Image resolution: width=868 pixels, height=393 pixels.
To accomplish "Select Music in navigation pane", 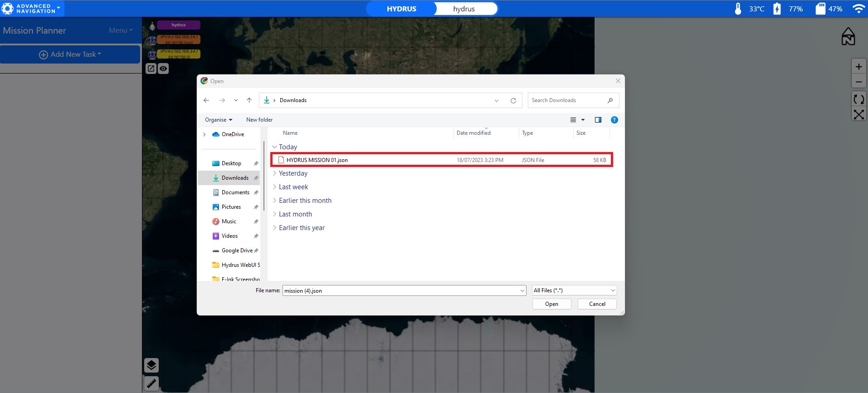I will pos(229,221).
